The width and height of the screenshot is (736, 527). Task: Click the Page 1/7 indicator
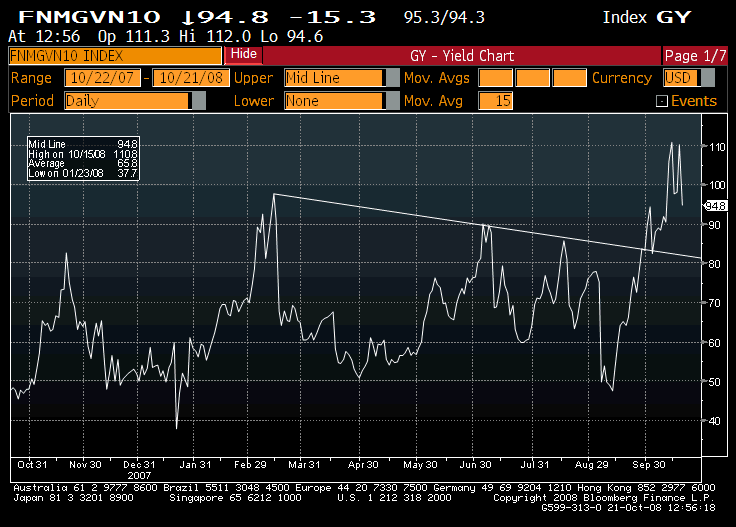[695, 55]
